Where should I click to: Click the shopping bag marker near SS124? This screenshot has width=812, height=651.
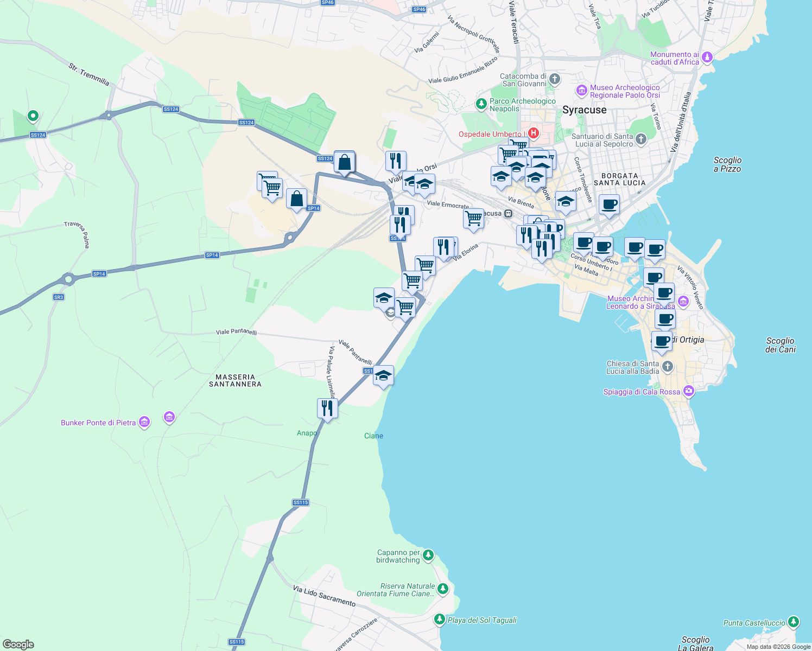345,161
